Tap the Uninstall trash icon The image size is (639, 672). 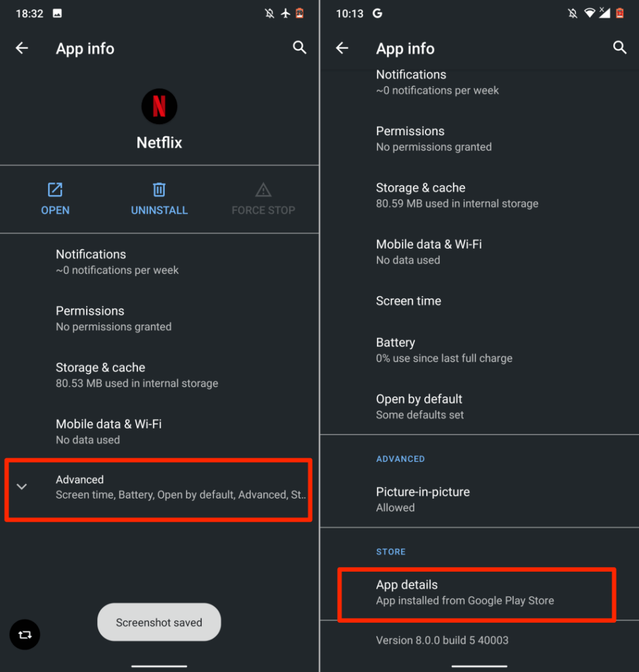tap(159, 190)
